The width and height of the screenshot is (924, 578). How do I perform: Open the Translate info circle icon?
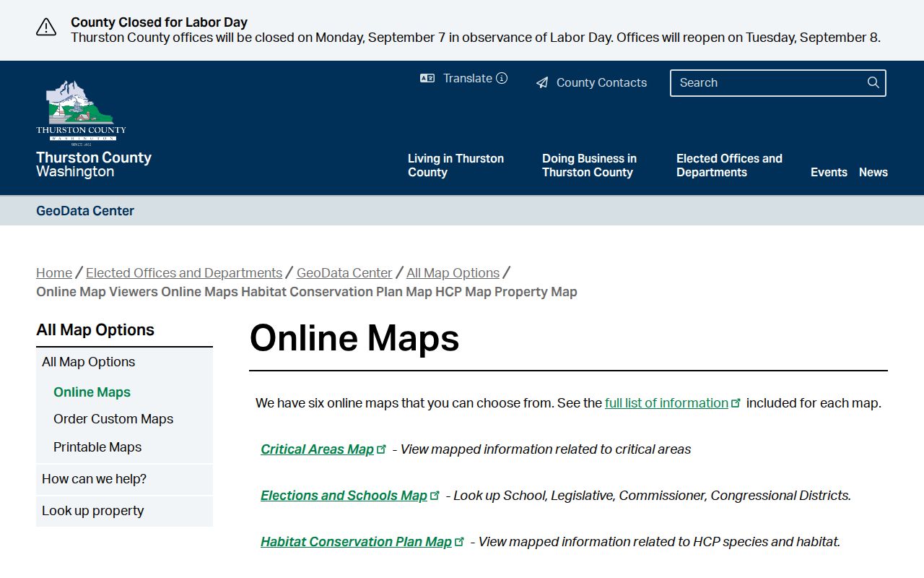(502, 78)
